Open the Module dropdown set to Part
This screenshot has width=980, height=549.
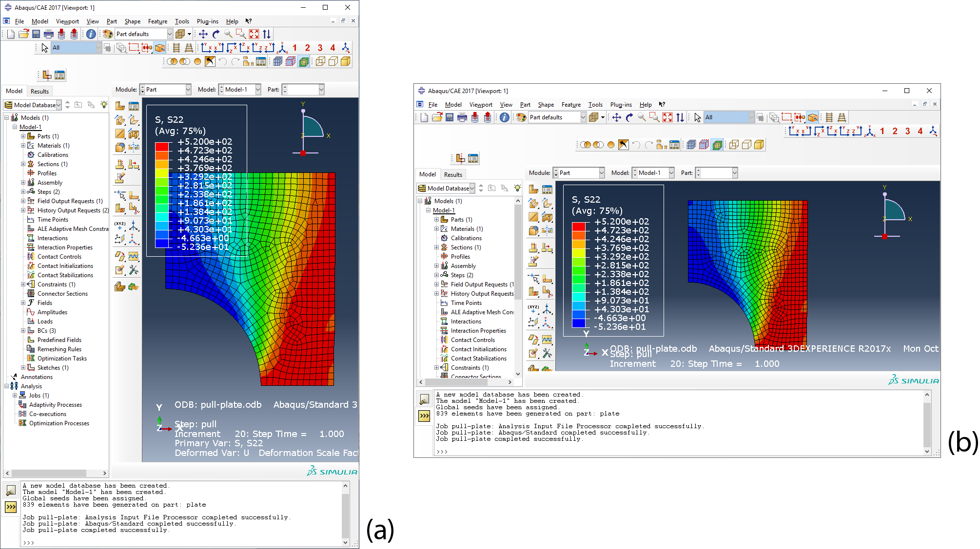click(166, 89)
